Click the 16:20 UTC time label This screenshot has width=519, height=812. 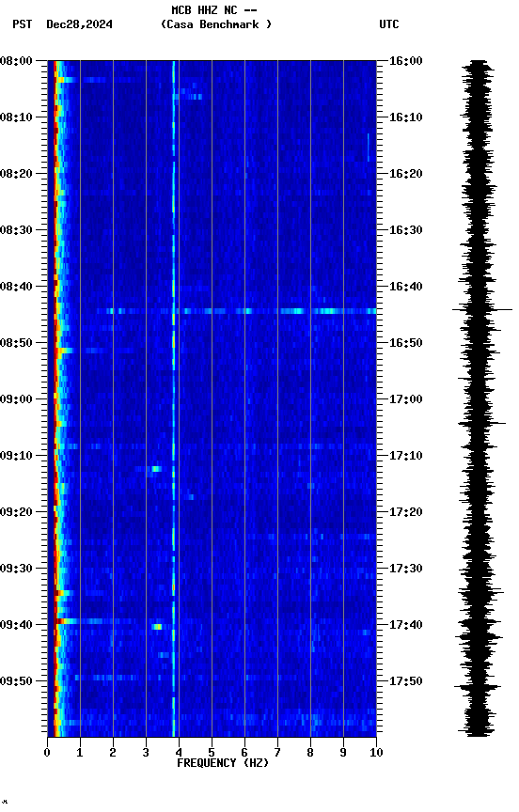tap(406, 174)
